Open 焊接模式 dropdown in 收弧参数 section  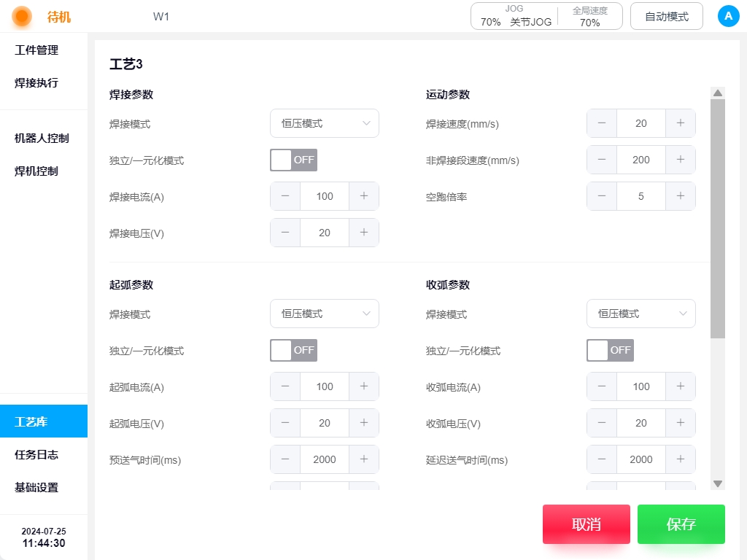click(641, 314)
